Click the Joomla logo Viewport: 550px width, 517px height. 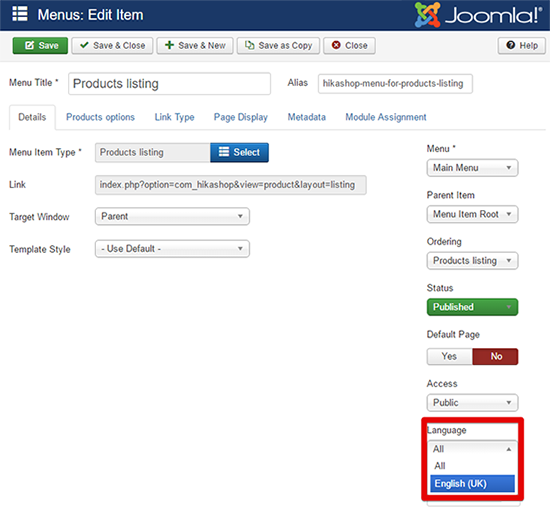(478, 15)
